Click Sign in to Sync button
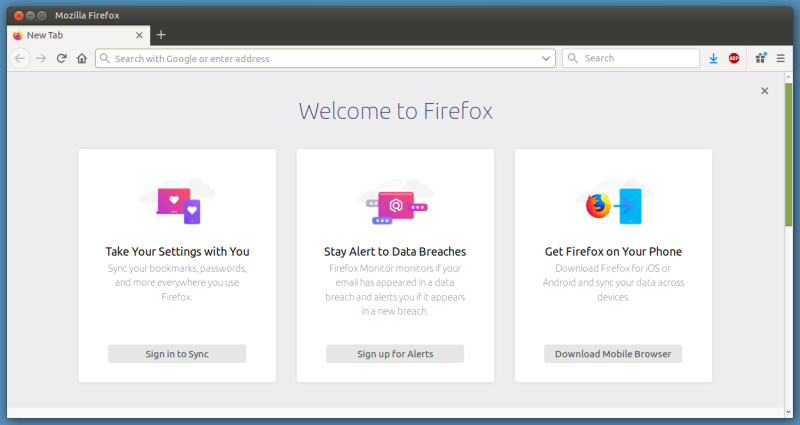 (x=177, y=354)
